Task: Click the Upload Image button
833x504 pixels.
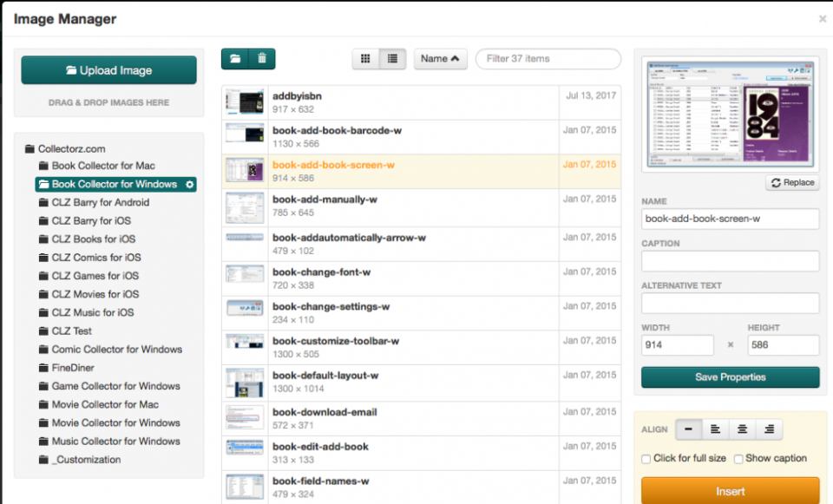Action: click(108, 70)
